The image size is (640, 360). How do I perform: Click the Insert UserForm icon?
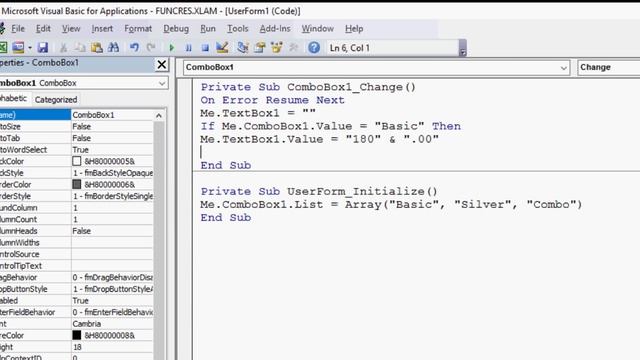pos(18,48)
